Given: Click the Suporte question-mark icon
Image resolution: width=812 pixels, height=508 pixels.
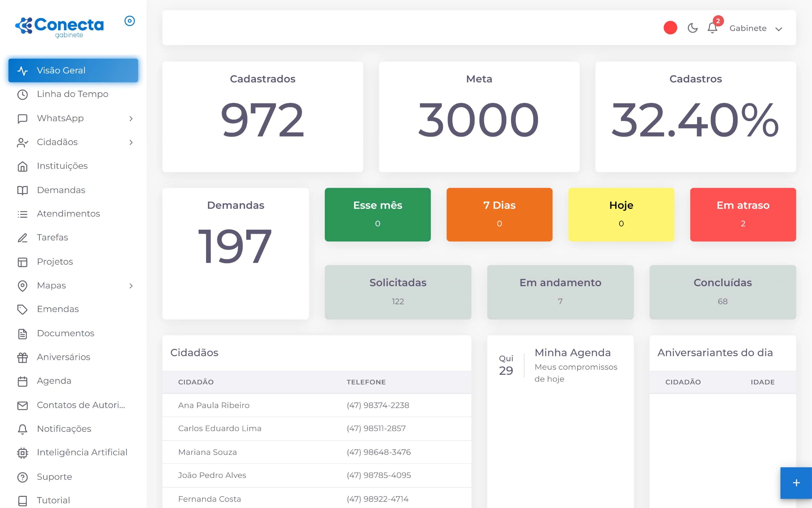Looking at the screenshot, I should 23,477.
